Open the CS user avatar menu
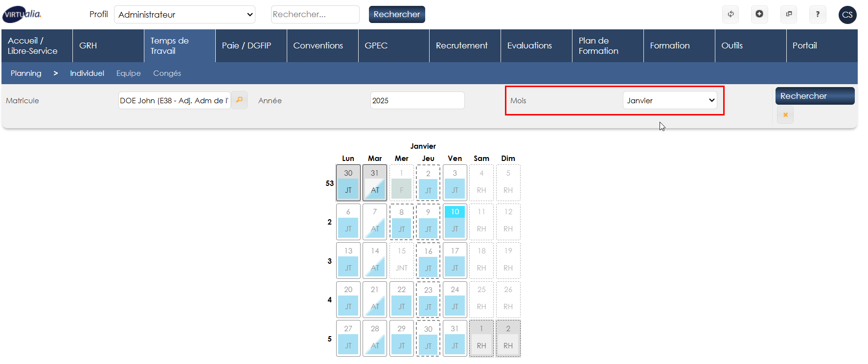868x364 pixels. (847, 15)
